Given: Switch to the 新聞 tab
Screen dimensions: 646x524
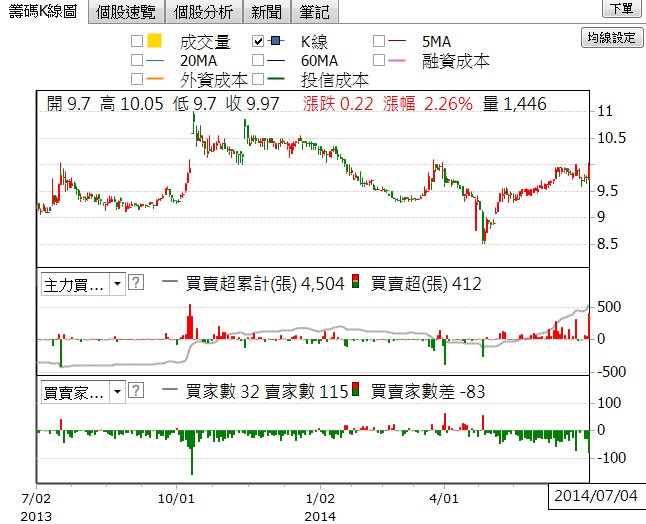Looking at the screenshot, I should point(267,12).
